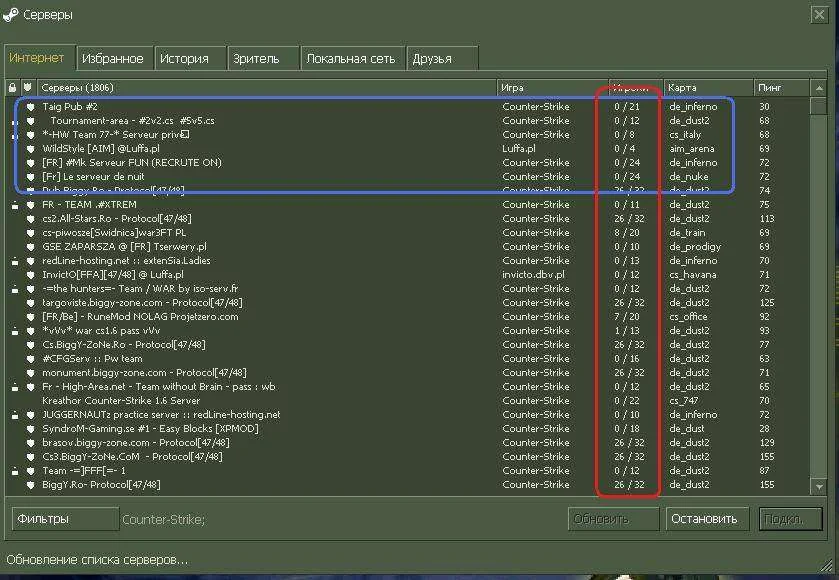Click the lock icon of Fr - High-Area.net row
The height and width of the screenshot is (580, 839).
point(15,387)
